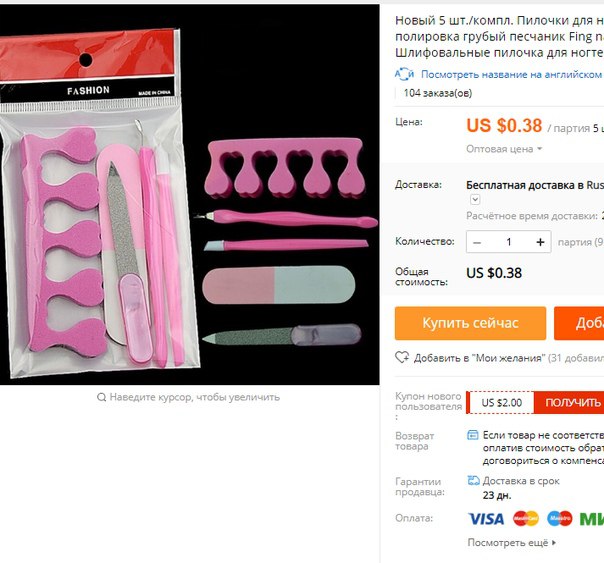Open Посмотреть название на английском link
The height and width of the screenshot is (563, 604).
click(512, 74)
